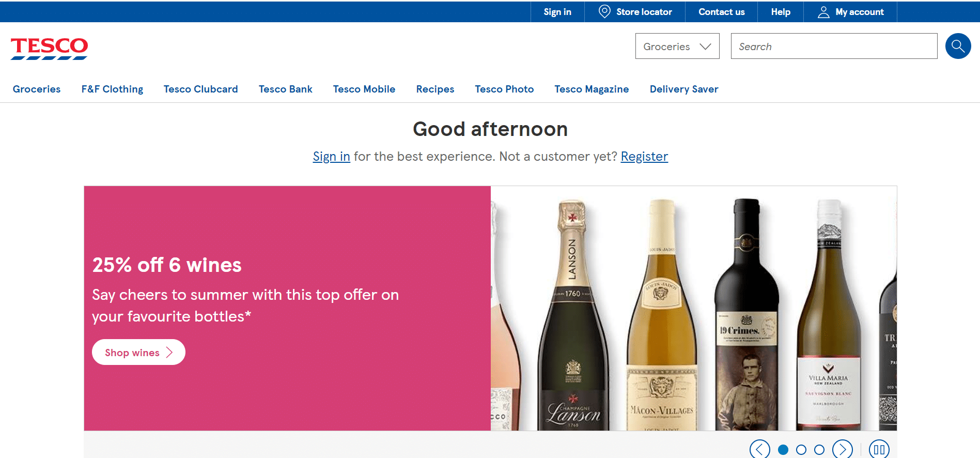Select the third carousel dot
Image resolution: width=980 pixels, height=458 pixels.
click(x=819, y=450)
